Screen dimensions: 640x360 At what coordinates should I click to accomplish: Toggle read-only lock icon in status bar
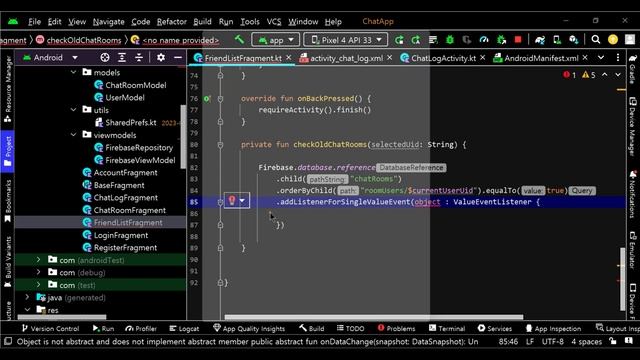(x=613, y=341)
